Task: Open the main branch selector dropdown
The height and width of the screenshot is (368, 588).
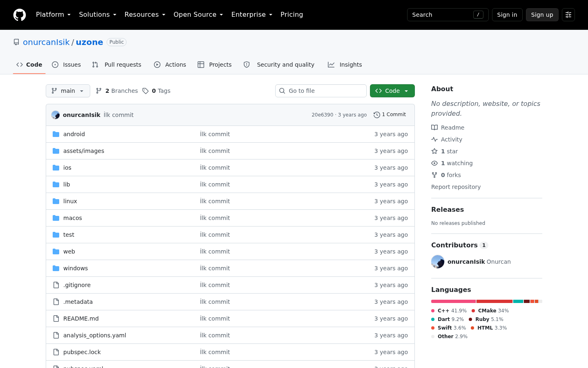Action: [x=68, y=91]
